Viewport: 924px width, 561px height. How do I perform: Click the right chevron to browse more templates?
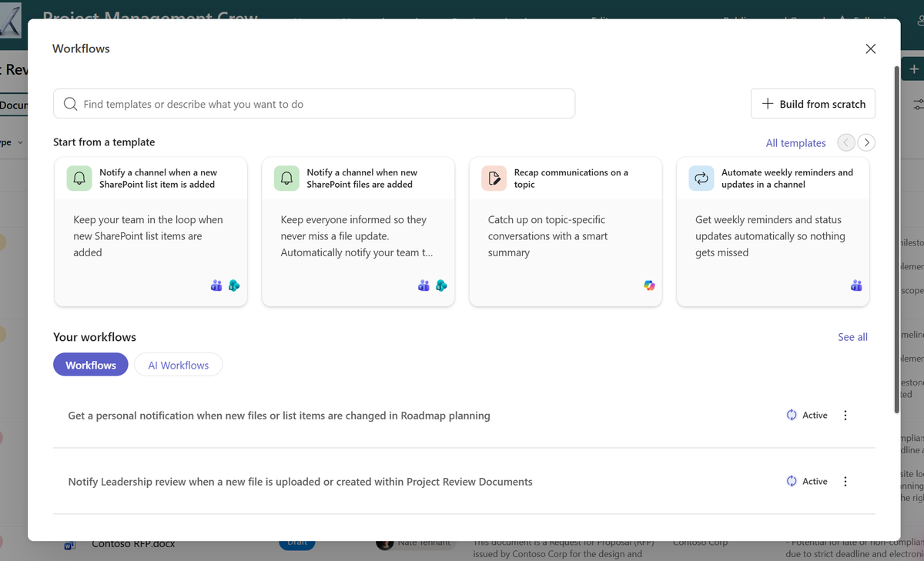865,142
